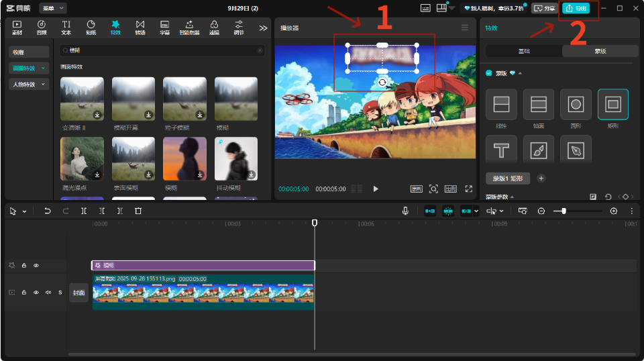Open the 贴纸 stickers panel

point(91,28)
